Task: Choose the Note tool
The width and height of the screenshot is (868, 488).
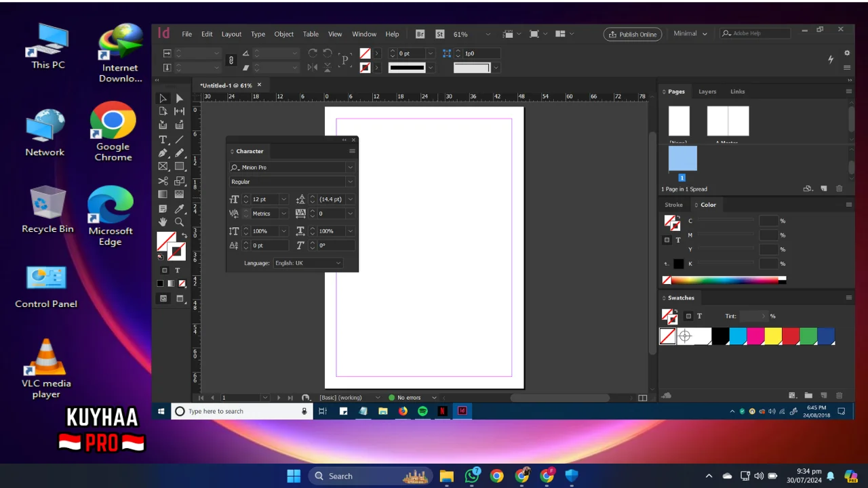Action: (163, 209)
